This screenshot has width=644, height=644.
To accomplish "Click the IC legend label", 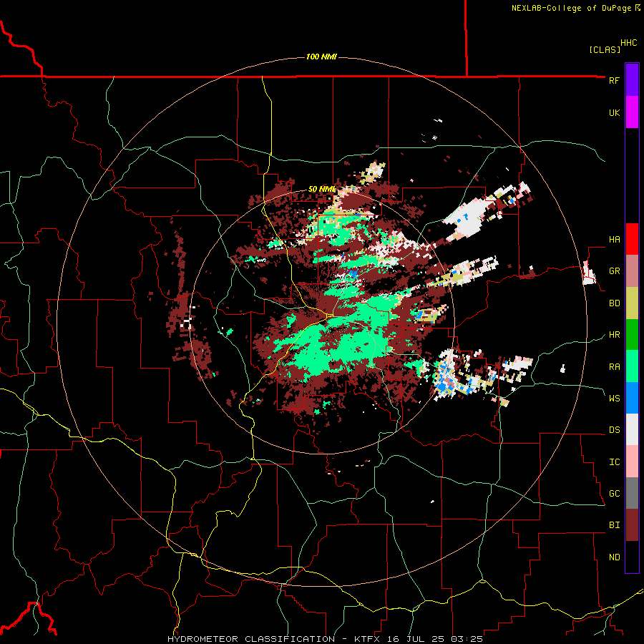I will click(x=614, y=462).
